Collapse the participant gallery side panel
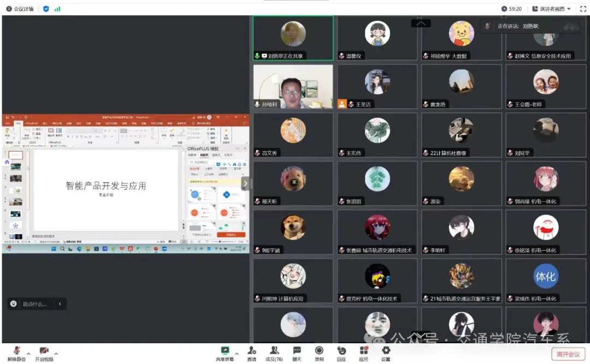 pos(245,184)
